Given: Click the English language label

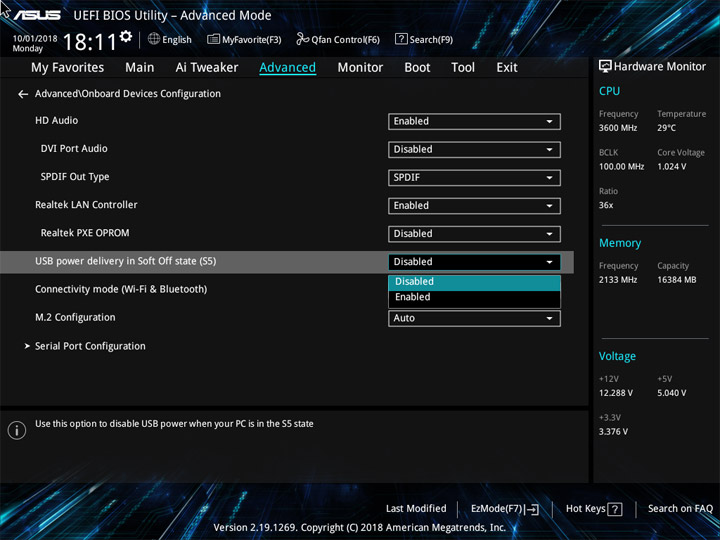Looking at the screenshot, I should tap(177, 40).
